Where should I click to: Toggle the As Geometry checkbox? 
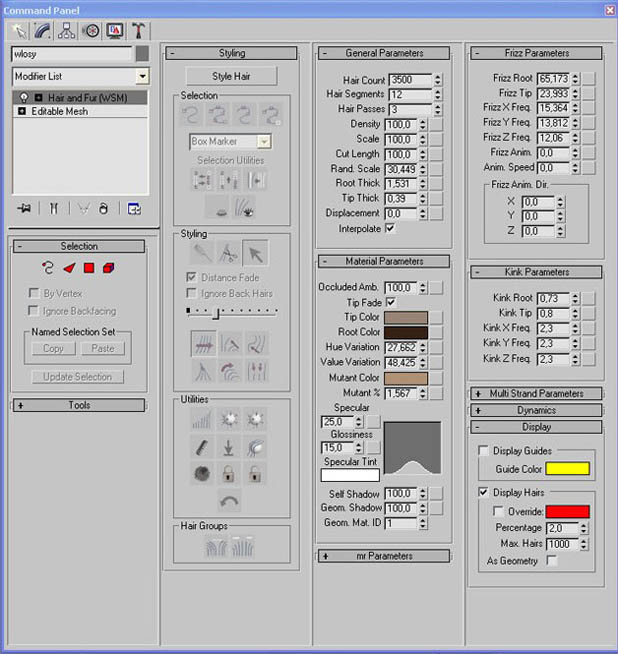coord(551,560)
